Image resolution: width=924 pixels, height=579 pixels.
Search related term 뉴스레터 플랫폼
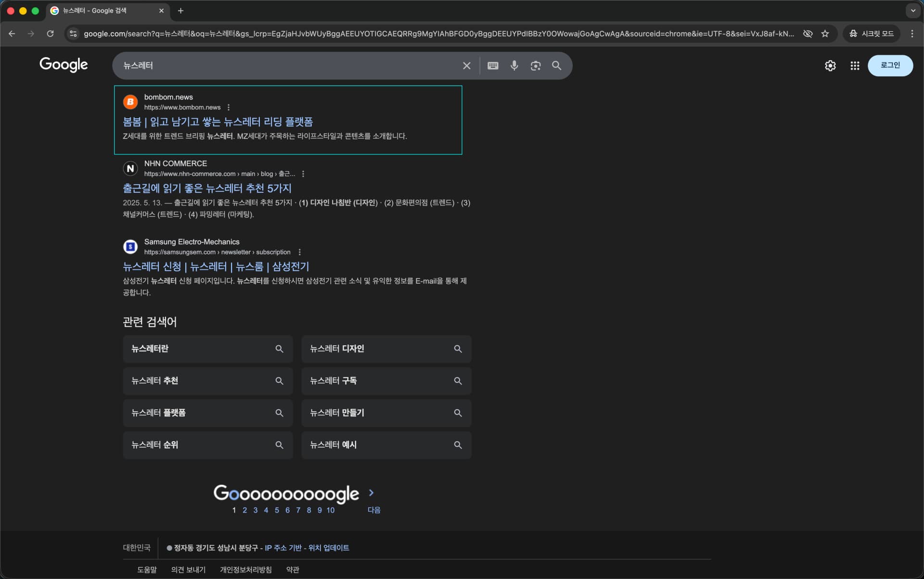[x=208, y=413]
